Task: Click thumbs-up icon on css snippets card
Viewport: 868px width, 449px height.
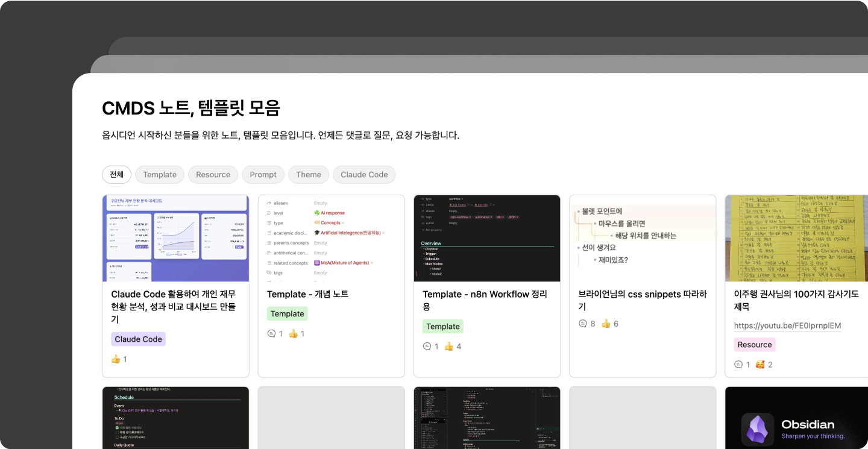Action: 606,324
